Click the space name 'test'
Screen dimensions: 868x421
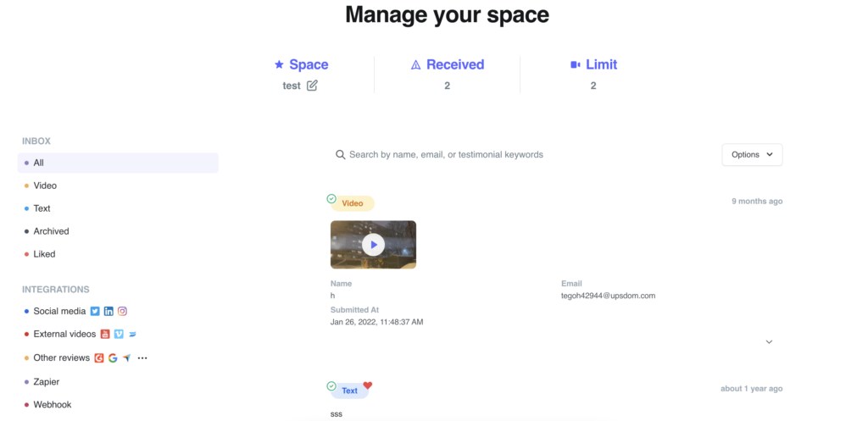coord(292,86)
